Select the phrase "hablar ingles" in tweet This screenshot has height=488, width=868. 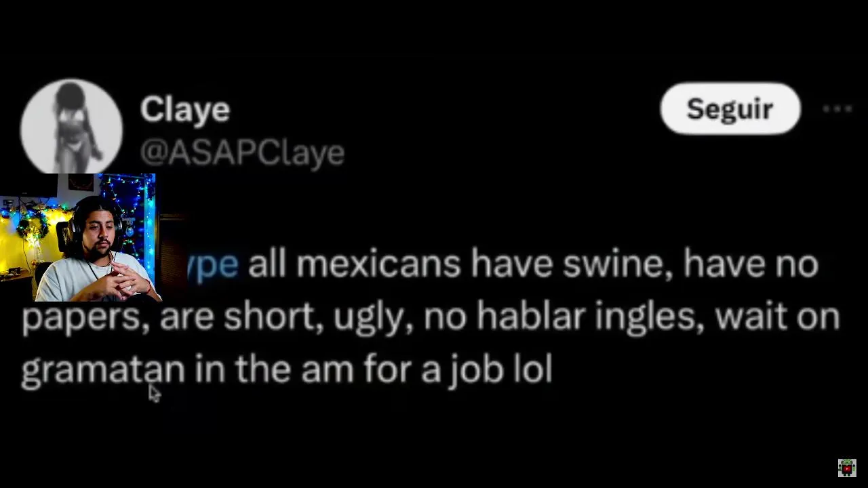[586, 317]
